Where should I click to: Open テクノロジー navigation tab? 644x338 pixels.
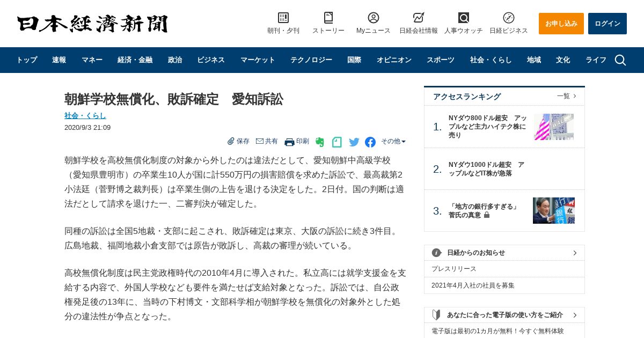pos(311,60)
